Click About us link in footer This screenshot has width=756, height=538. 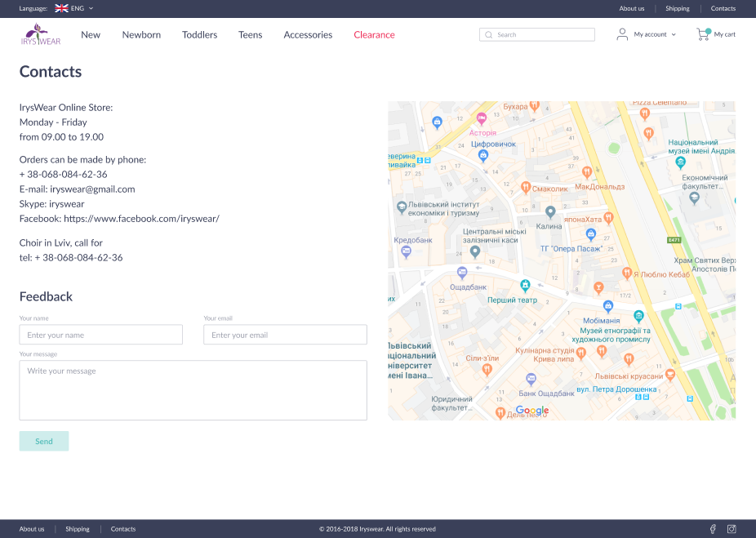pos(32,529)
